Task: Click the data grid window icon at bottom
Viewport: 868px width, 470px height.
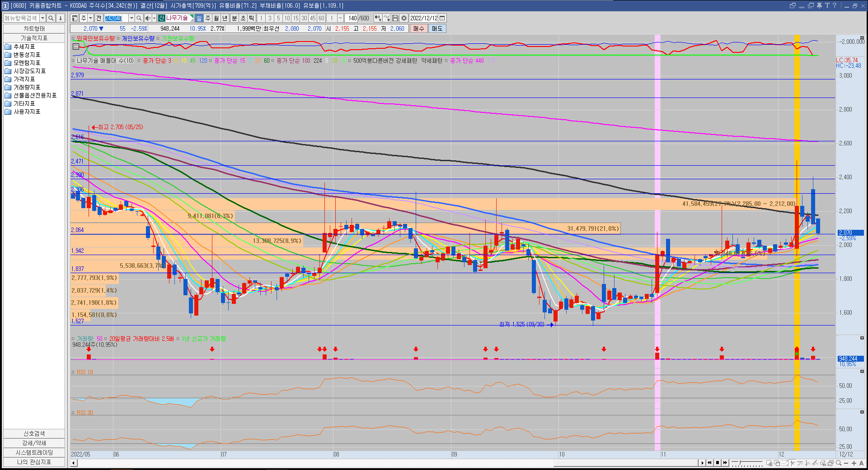Action: point(769,463)
